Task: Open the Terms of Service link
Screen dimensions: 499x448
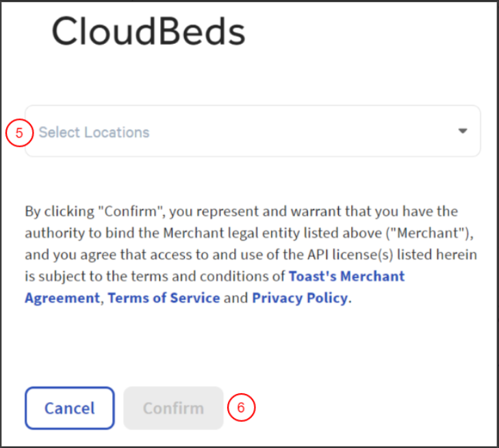Action: coord(164,298)
